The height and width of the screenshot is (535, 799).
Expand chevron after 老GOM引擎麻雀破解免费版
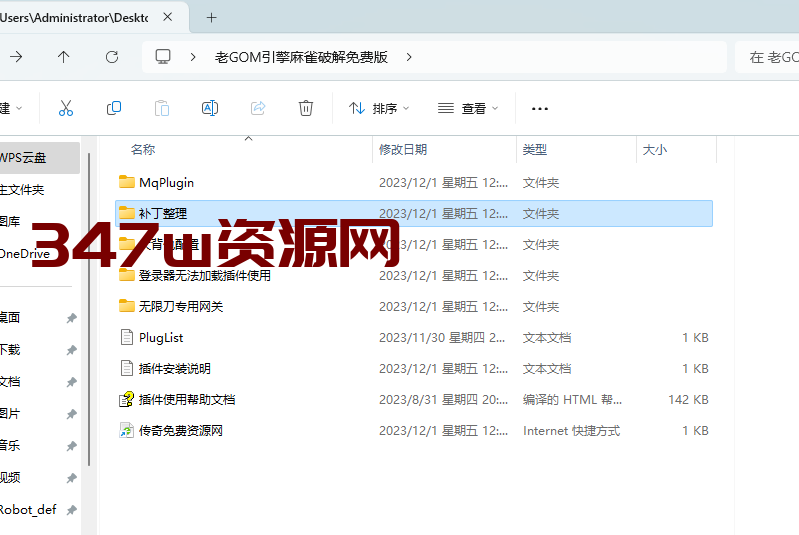tap(409, 57)
